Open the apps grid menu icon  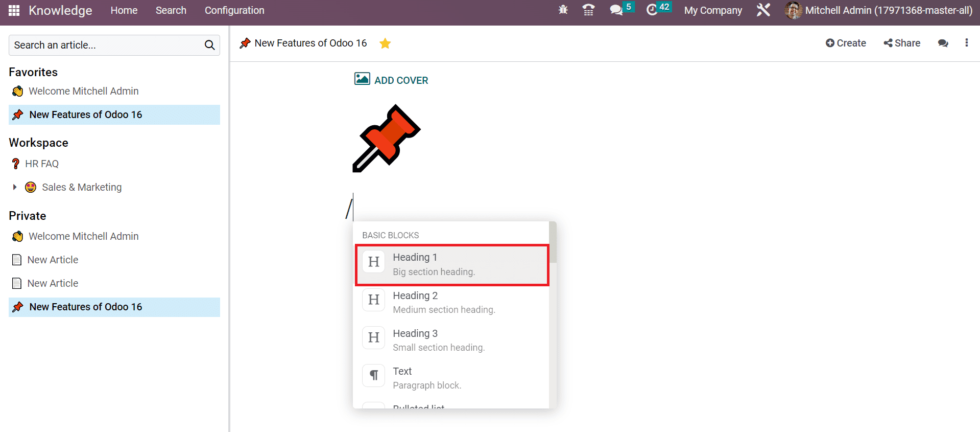tap(14, 10)
